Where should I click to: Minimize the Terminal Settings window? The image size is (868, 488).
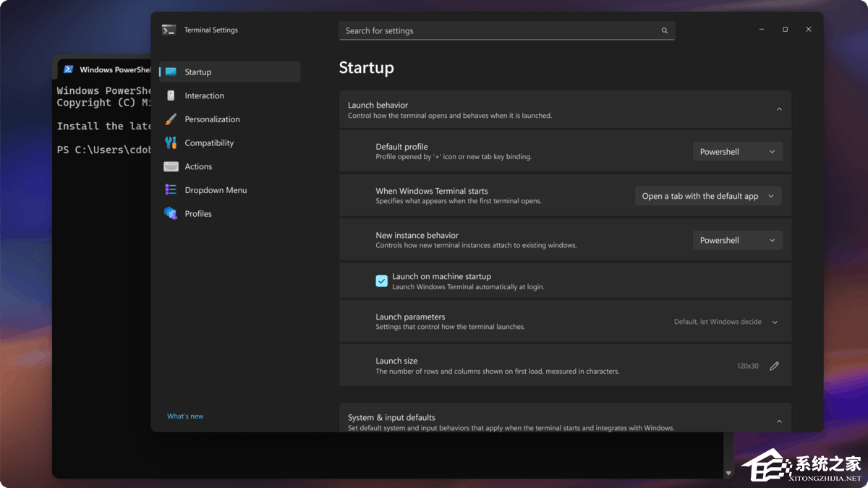762,30
